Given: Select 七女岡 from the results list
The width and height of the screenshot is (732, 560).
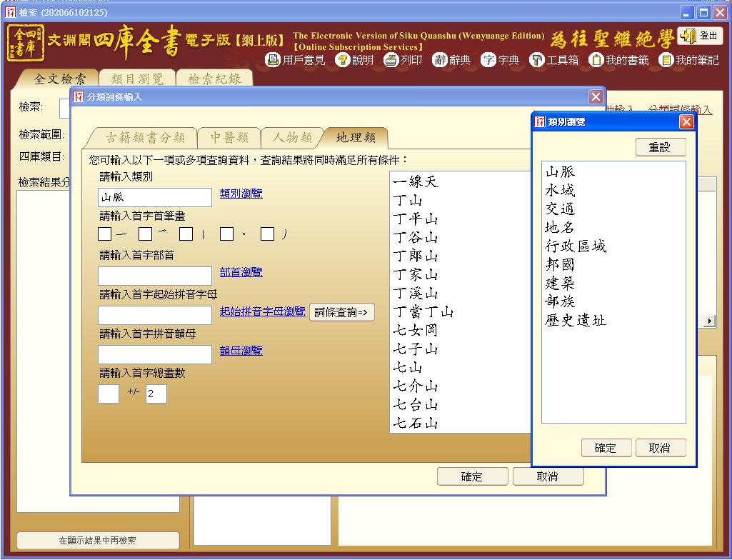Looking at the screenshot, I should pyautogui.click(x=416, y=331).
